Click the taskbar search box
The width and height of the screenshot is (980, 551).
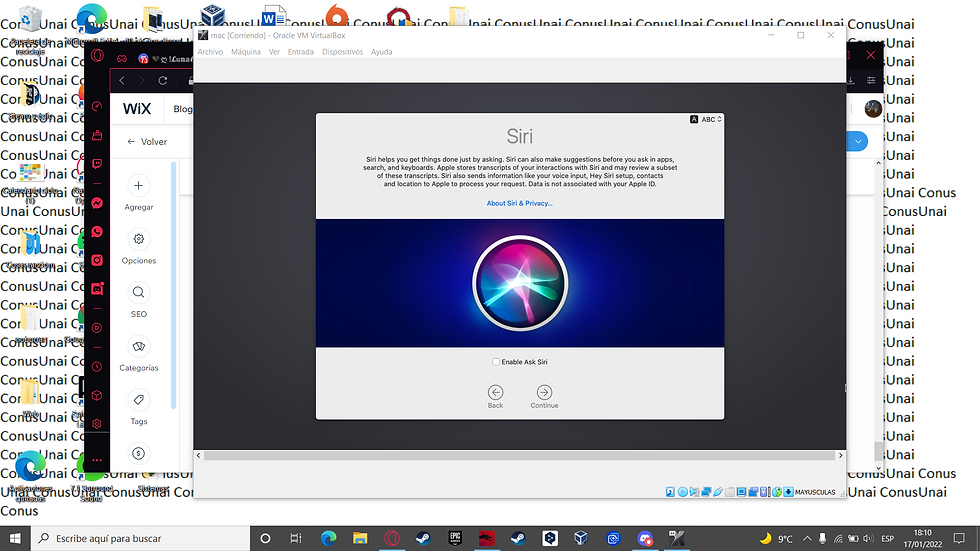[140, 538]
